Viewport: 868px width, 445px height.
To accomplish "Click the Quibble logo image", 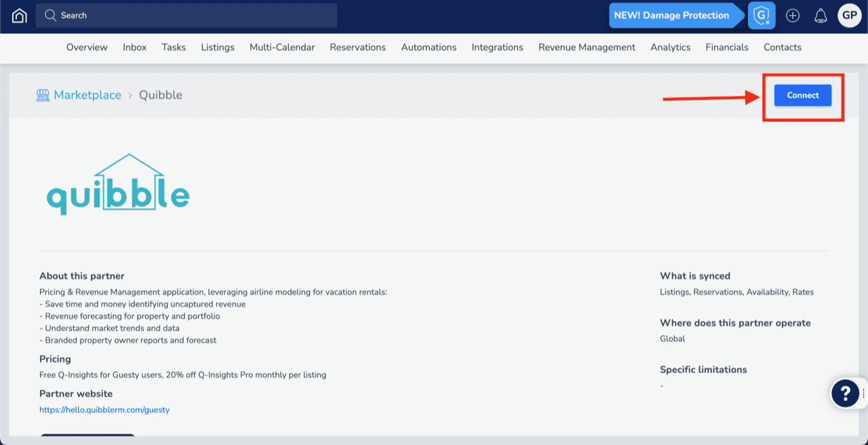I will (118, 185).
